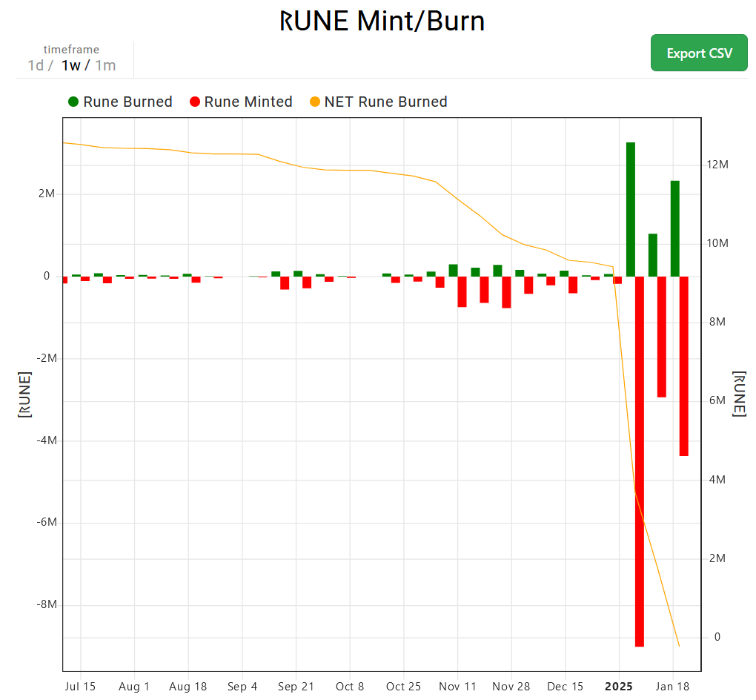Switch timeframe to 1m

click(x=105, y=65)
